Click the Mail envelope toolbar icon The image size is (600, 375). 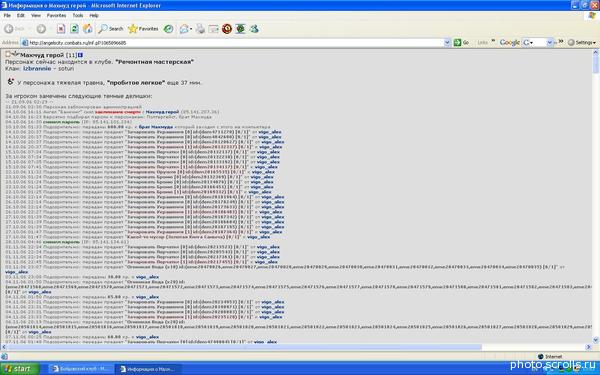pos(184,29)
